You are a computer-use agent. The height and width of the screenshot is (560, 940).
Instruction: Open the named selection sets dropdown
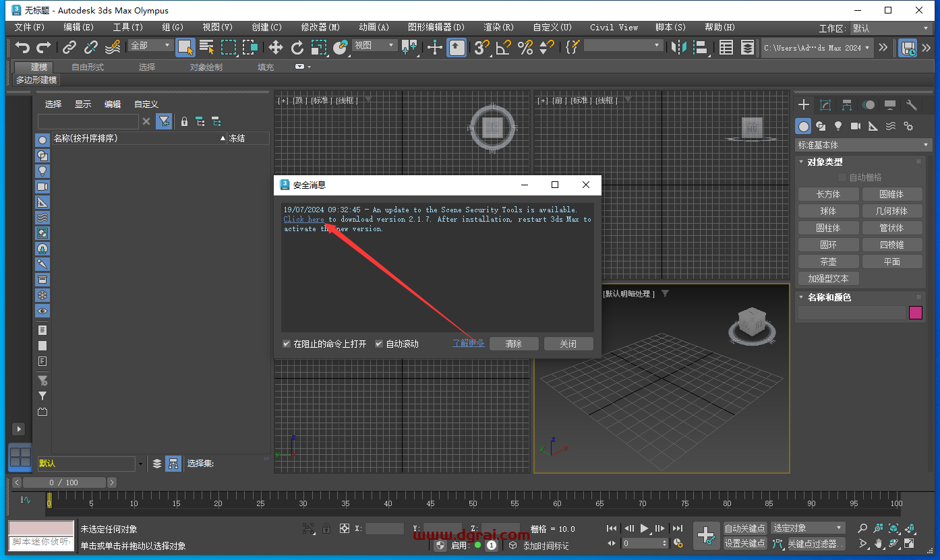point(624,45)
